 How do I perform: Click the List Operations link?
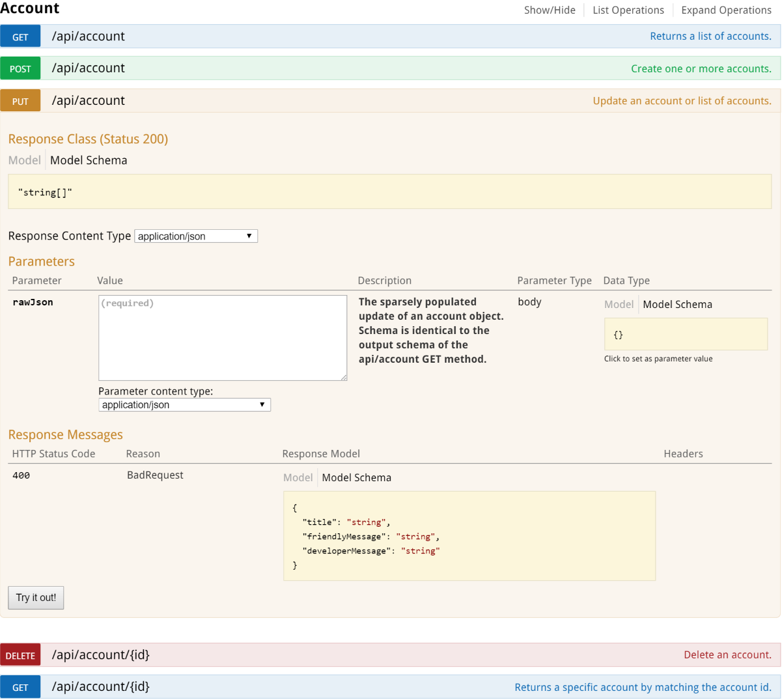click(628, 10)
